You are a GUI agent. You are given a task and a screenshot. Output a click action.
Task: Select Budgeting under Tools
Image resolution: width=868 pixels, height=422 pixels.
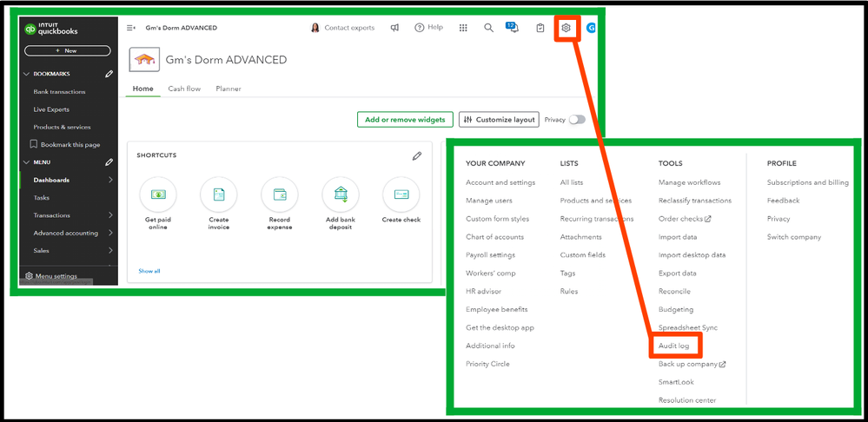(675, 310)
